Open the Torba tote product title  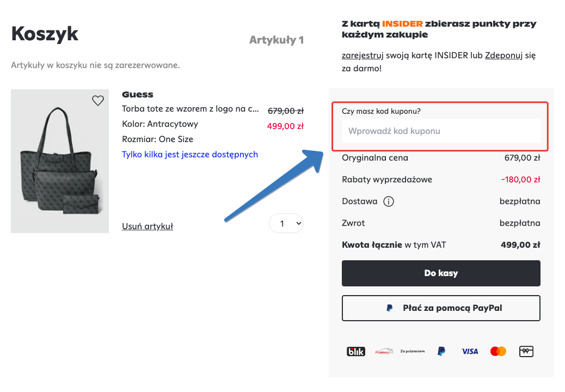(x=191, y=109)
